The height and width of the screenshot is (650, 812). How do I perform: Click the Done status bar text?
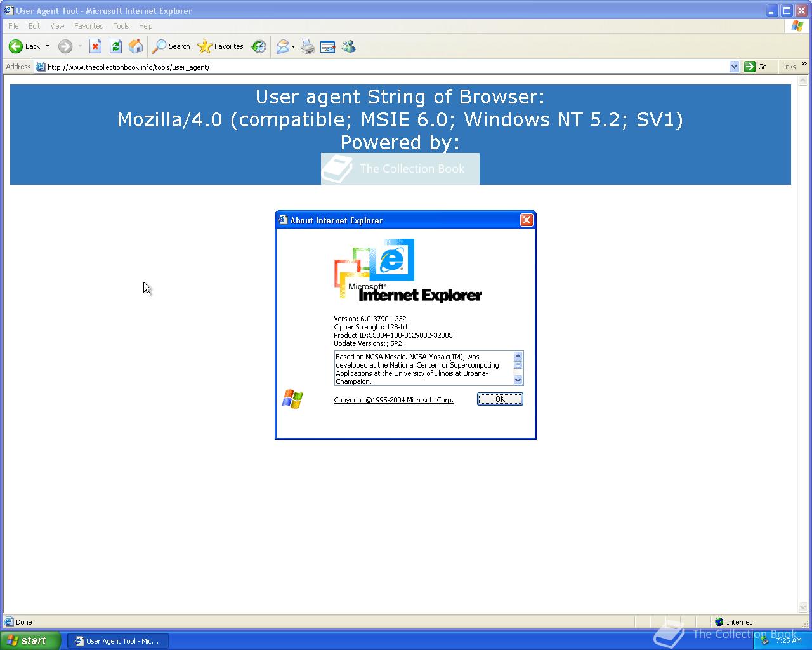[x=24, y=622]
